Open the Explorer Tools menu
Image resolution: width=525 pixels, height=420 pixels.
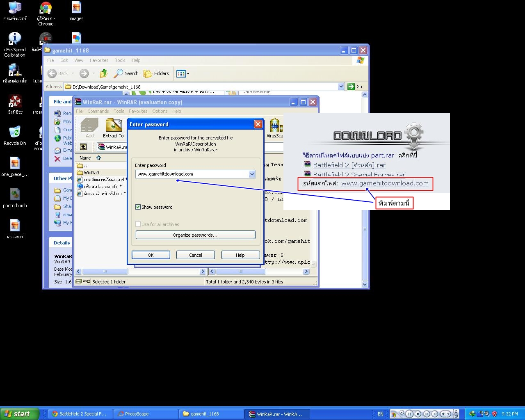(x=120, y=60)
